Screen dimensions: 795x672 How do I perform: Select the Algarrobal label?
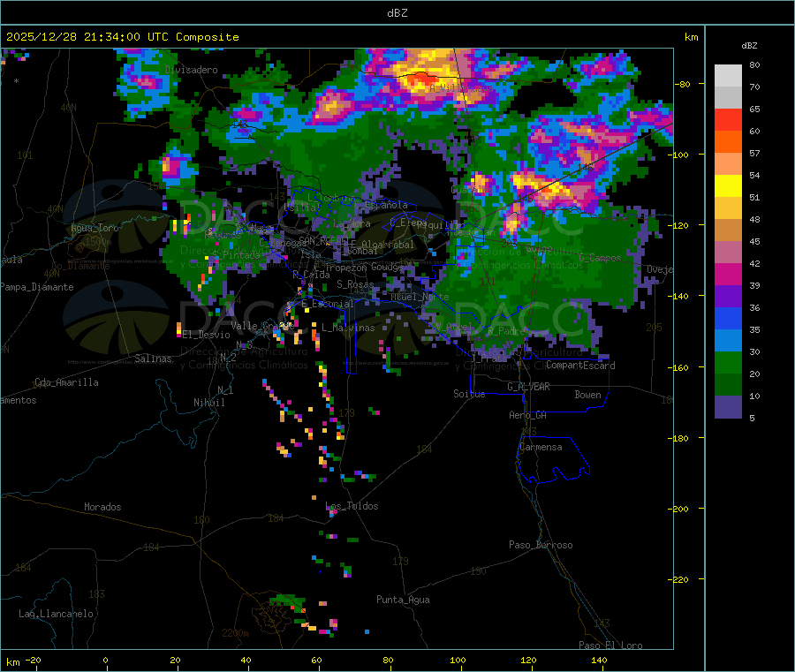coord(388,245)
